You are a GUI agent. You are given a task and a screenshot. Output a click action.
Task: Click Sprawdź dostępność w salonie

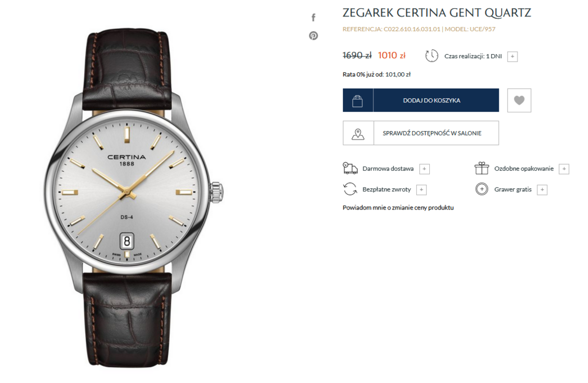pyautogui.click(x=421, y=133)
